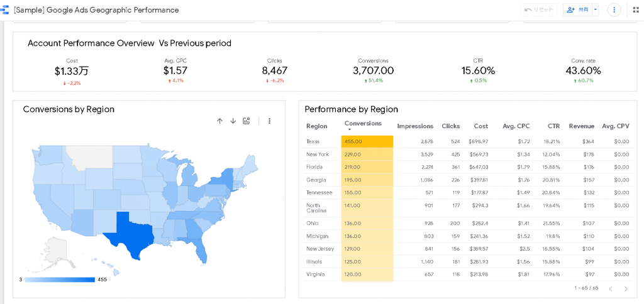Click the Performance by Region table title

click(351, 109)
